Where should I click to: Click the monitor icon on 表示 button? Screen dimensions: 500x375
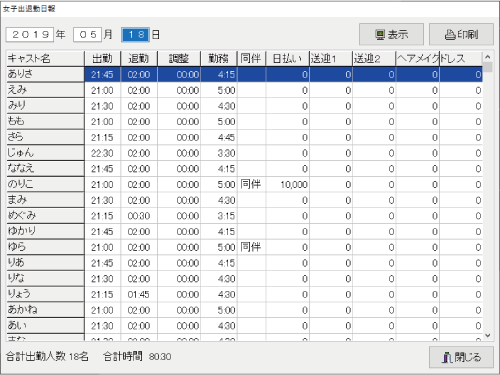point(380,35)
